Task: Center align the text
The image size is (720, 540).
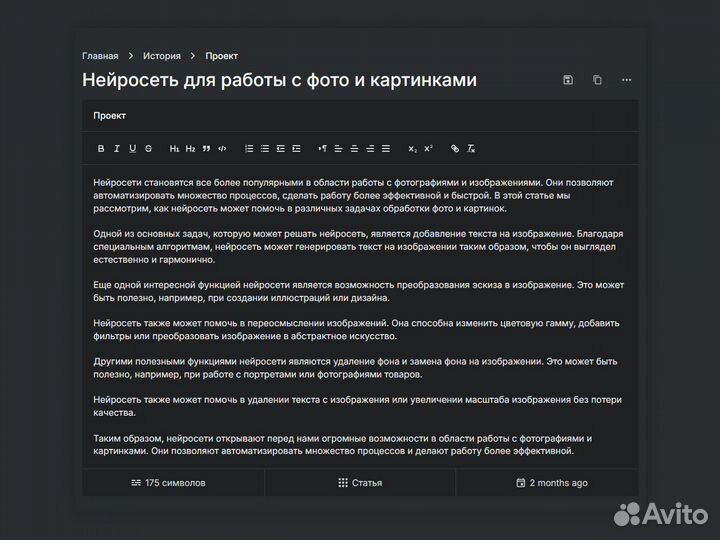Action: pos(354,148)
